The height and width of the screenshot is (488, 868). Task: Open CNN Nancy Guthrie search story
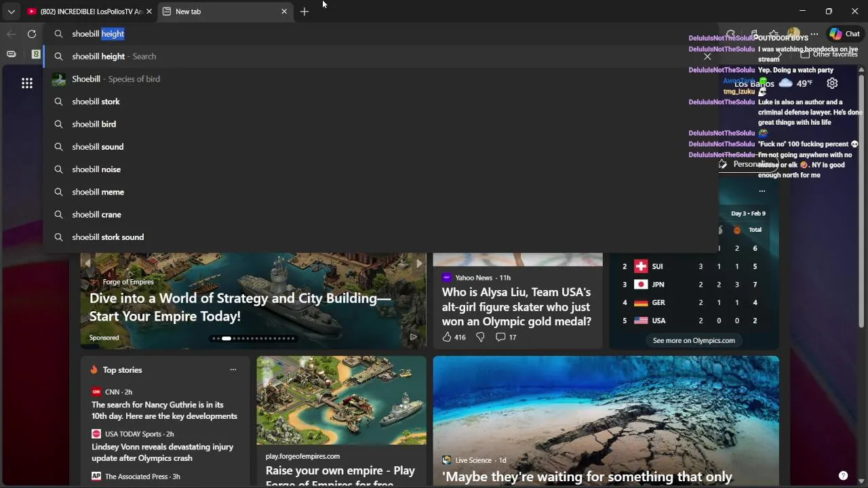tap(165, 410)
